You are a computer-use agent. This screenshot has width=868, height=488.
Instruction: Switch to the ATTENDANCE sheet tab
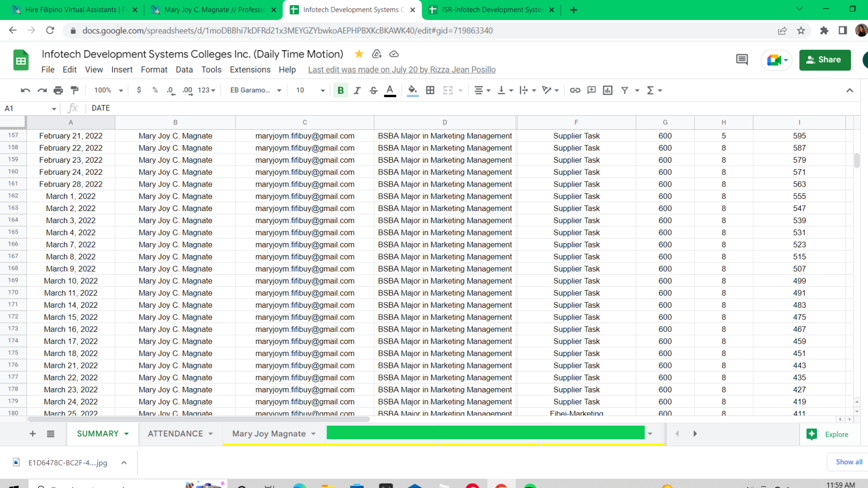[175, 434]
